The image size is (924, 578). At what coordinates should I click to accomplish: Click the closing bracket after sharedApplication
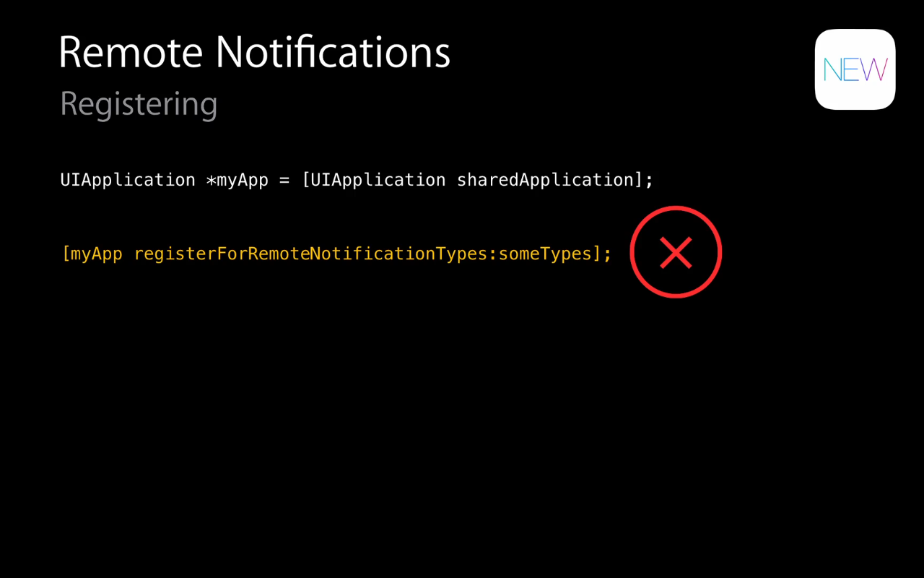pyautogui.click(x=638, y=180)
